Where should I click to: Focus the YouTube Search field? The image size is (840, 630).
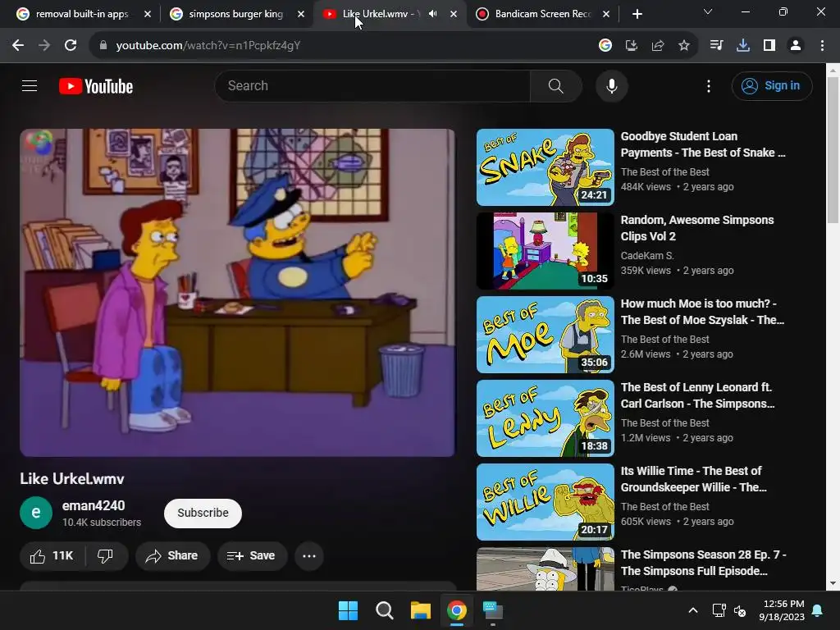coord(372,85)
